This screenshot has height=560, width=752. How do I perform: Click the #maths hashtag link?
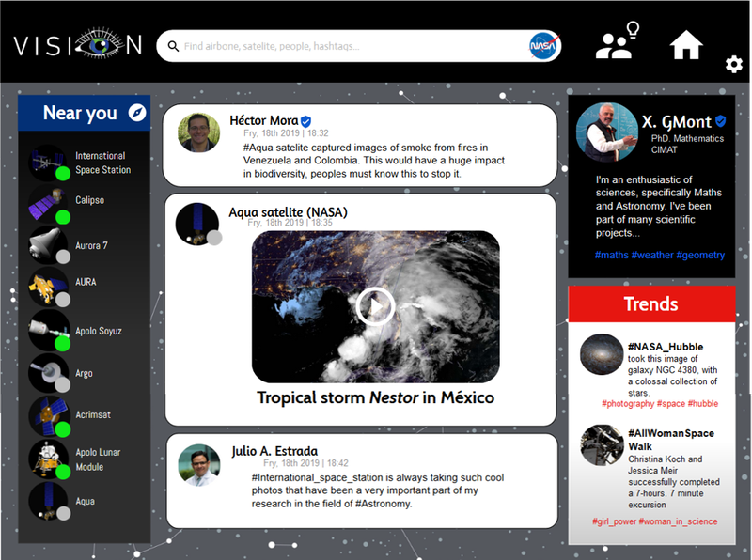point(611,256)
